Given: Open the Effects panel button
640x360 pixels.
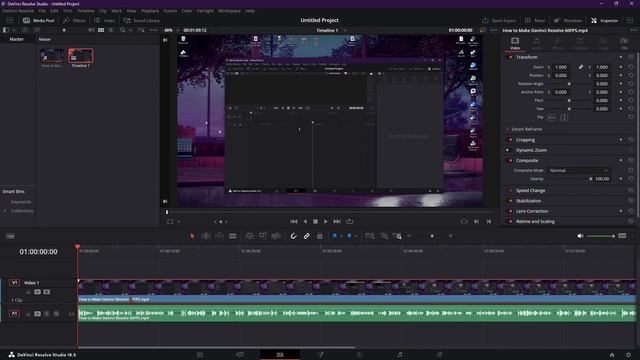Looking at the screenshot, I should (x=74, y=20).
